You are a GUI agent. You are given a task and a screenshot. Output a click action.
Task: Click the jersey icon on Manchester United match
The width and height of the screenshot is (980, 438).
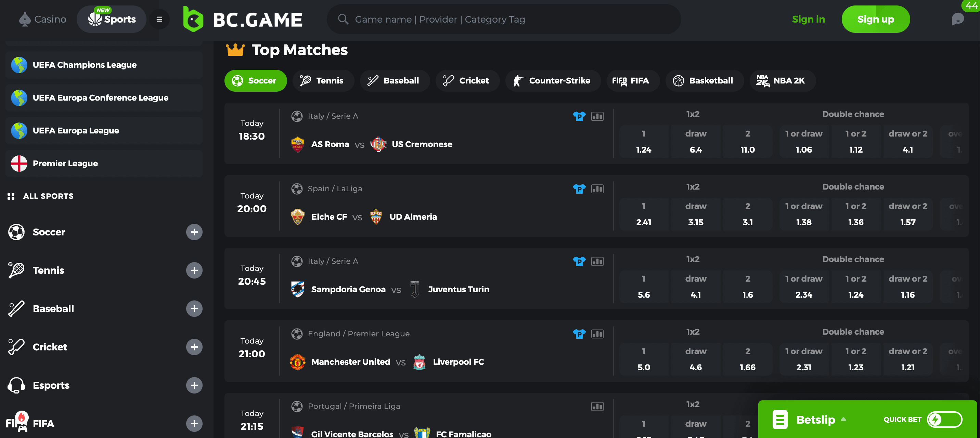579,334
